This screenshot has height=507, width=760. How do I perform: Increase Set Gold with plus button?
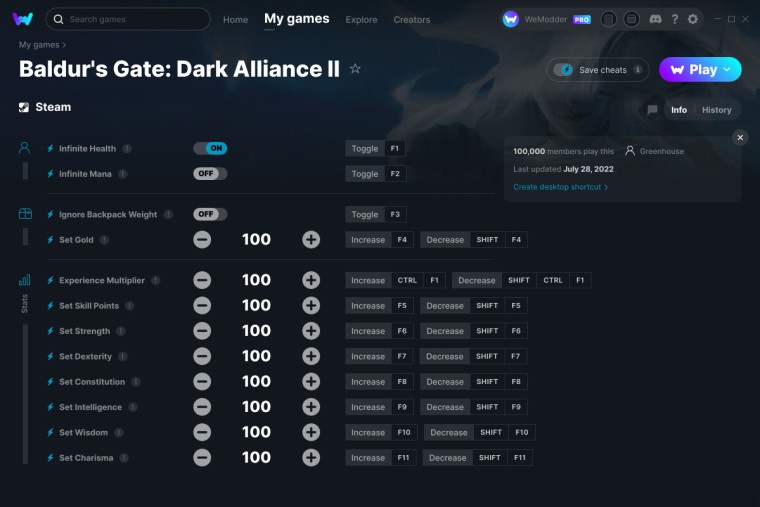(311, 239)
